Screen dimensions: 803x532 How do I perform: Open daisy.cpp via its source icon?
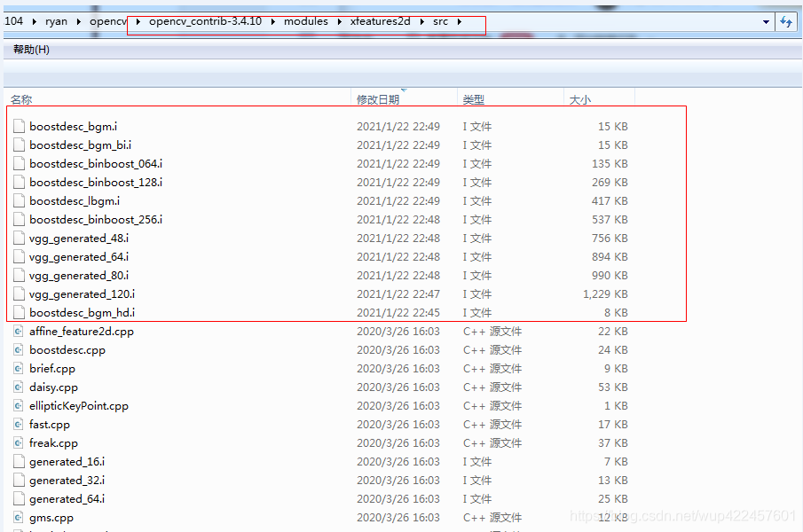pyautogui.click(x=20, y=387)
